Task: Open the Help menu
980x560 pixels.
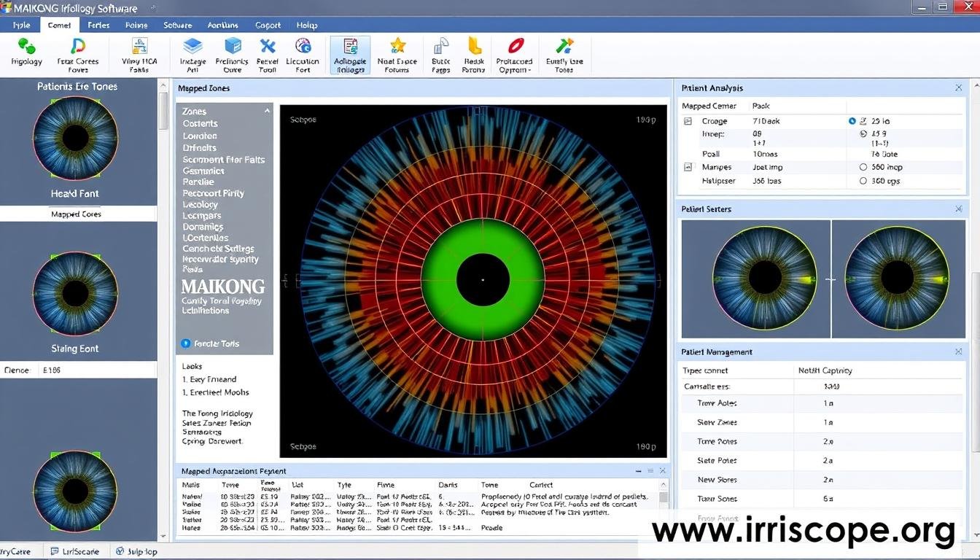Action: (306, 24)
